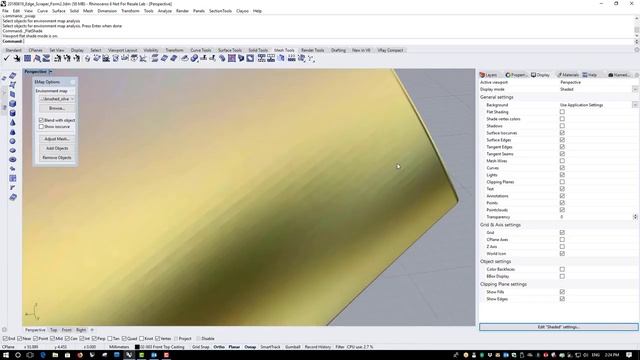Click Add Objects button
The image size is (640, 360).
pos(57,149)
